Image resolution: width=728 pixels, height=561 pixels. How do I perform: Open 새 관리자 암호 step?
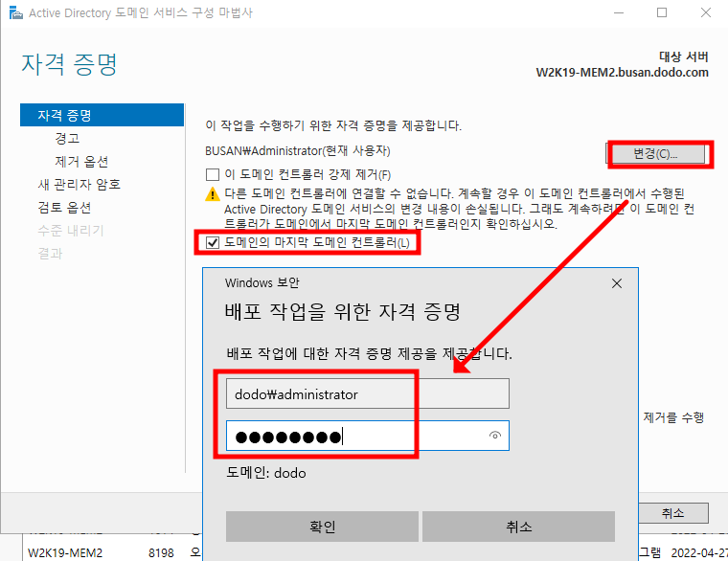[80, 185]
